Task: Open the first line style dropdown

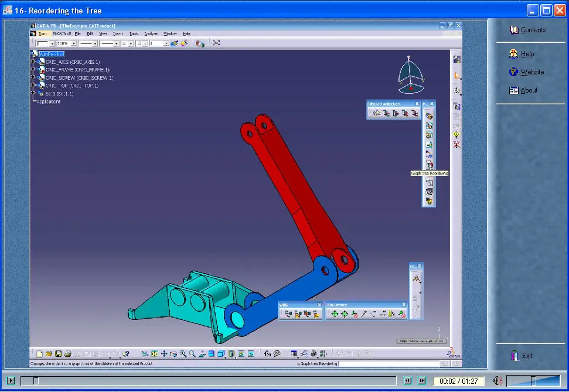Action: tap(95, 43)
